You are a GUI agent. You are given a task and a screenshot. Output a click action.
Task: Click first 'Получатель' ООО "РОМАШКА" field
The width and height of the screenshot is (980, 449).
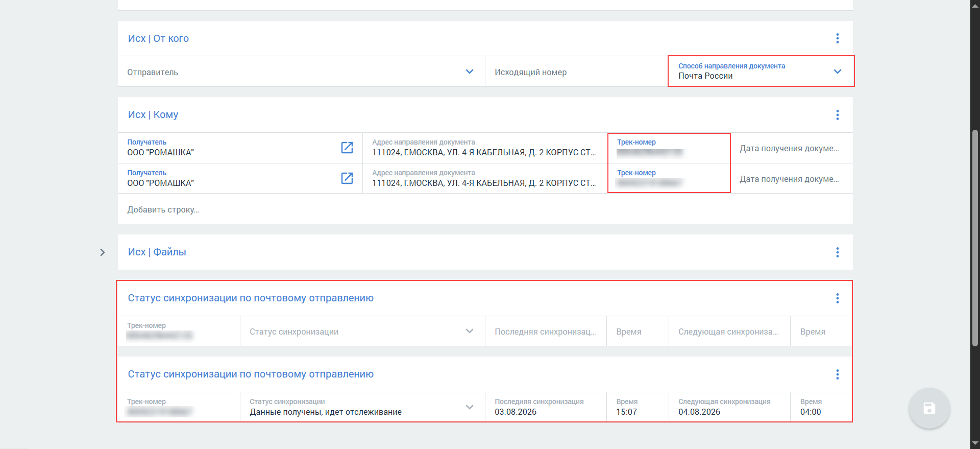point(240,148)
